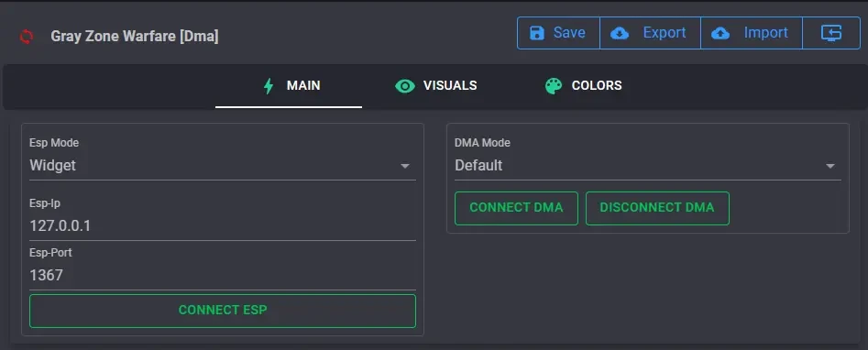Click the eye icon on Visuals
Image resolution: width=868 pixels, height=350 pixels.
click(404, 86)
